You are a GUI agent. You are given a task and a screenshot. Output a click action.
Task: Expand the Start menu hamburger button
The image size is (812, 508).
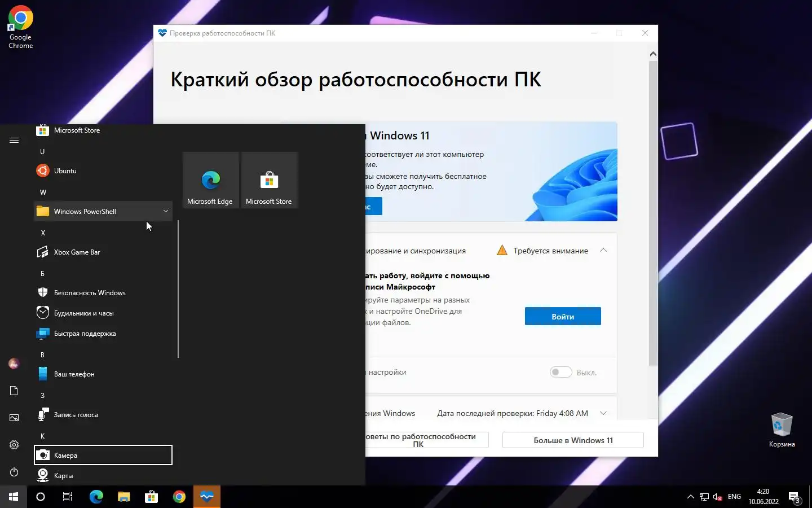point(14,141)
